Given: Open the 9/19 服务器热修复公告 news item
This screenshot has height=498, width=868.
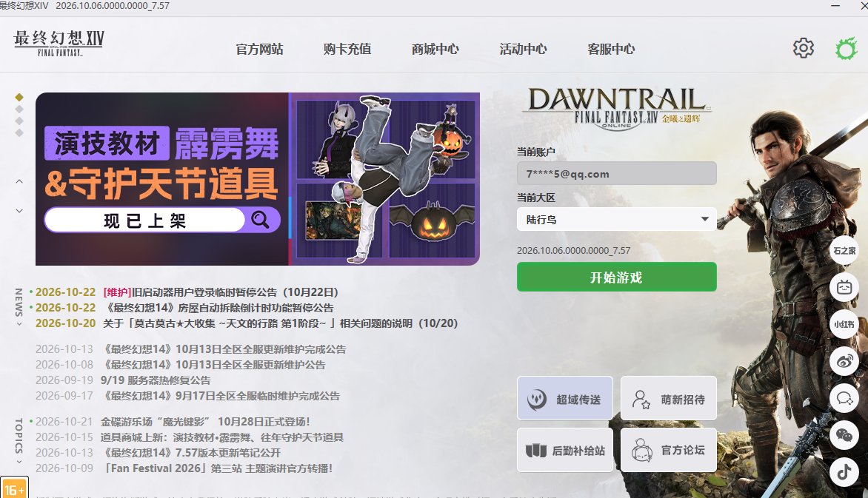Looking at the screenshot, I should click(x=156, y=380).
